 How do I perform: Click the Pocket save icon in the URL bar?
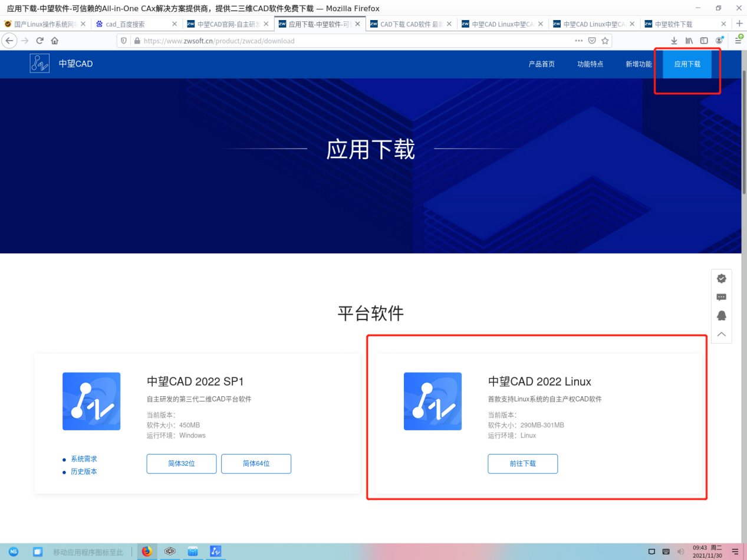pyautogui.click(x=593, y=41)
